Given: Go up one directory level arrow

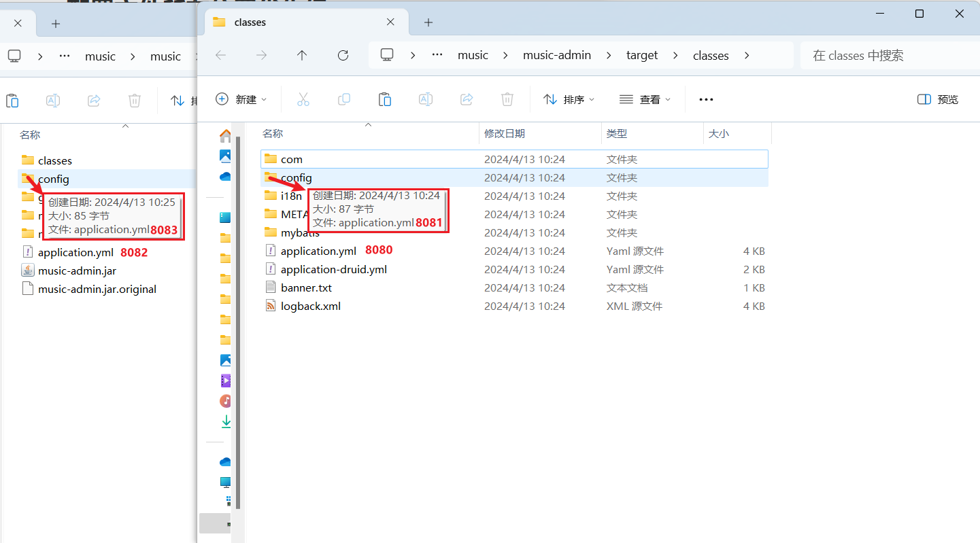Looking at the screenshot, I should tap(302, 56).
